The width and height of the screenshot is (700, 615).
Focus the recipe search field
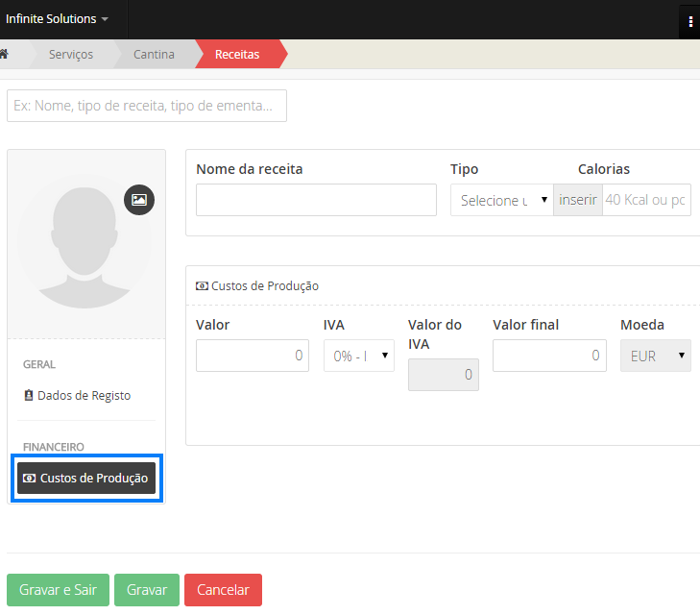click(147, 106)
